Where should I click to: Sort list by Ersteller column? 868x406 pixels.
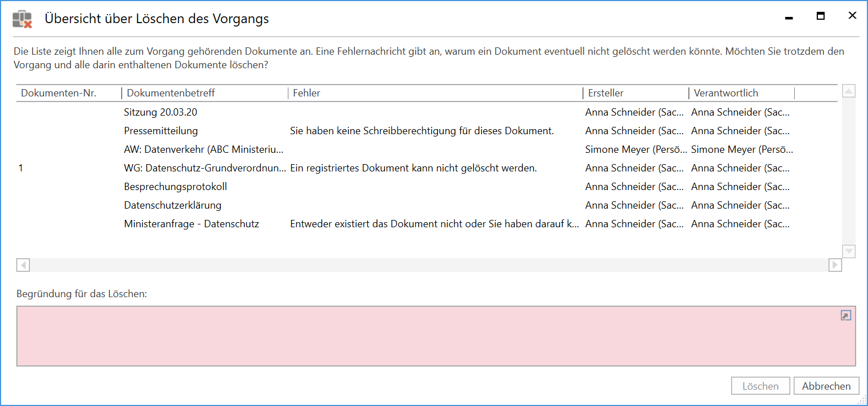click(606, 93)
